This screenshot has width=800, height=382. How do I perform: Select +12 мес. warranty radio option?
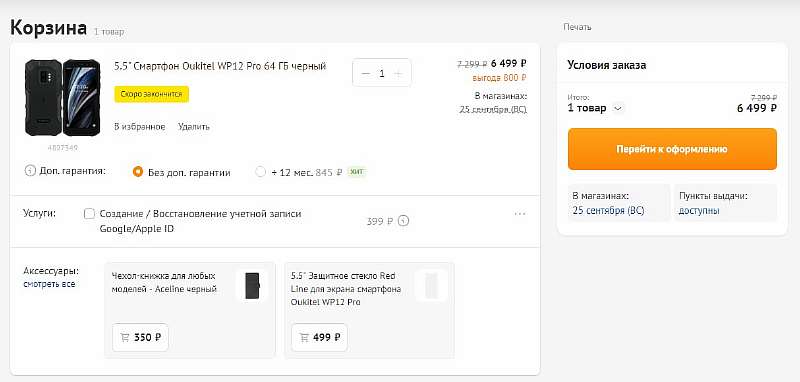click(261, 172)
